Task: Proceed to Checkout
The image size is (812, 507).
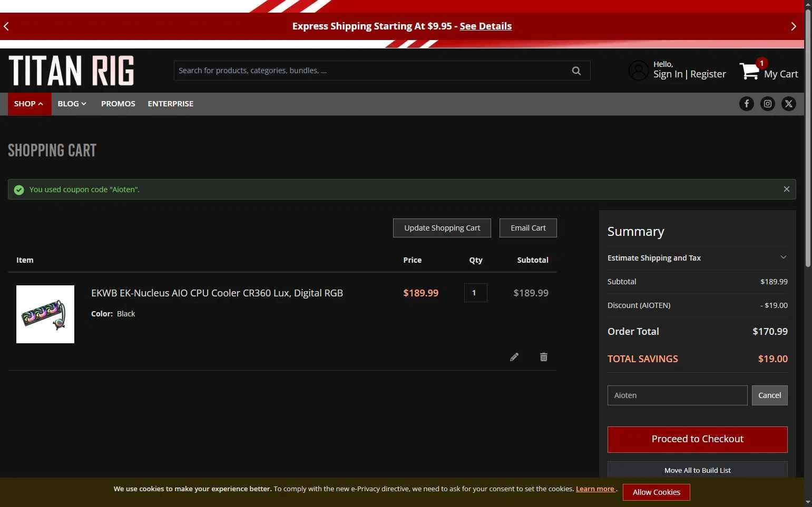Action: click(x=698, y=440)
